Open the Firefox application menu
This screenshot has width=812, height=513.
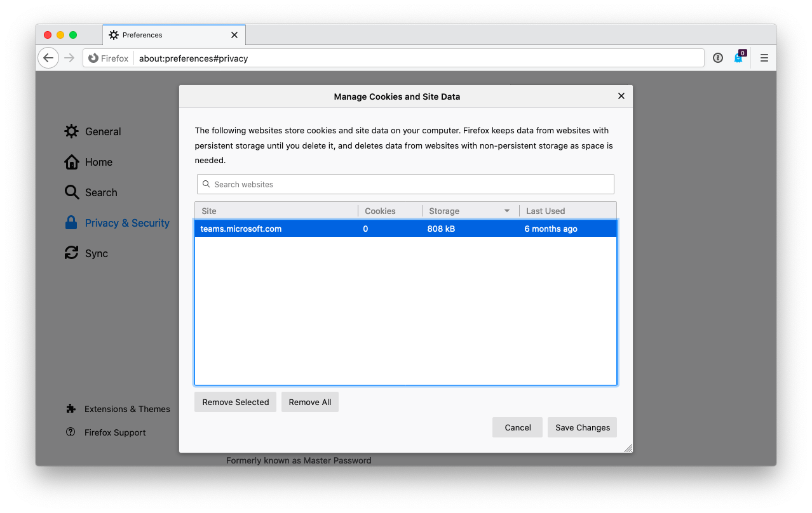(x=764, y=58)
